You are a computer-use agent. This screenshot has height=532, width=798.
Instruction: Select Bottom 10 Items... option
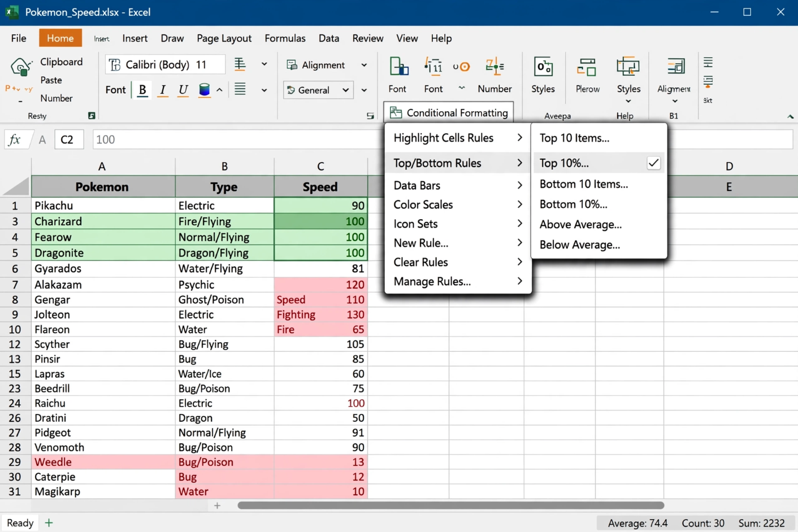[x=599, y=184]
